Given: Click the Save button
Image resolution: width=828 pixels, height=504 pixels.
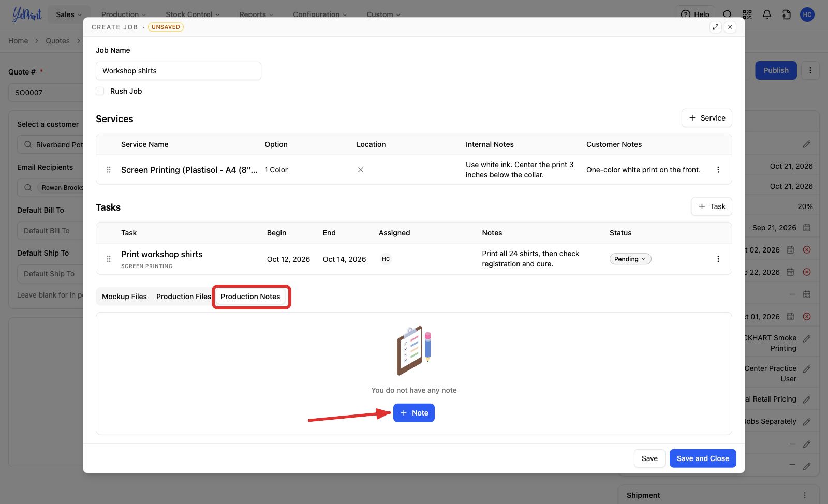Looking at the screenshot, I should tap(649, 458).
